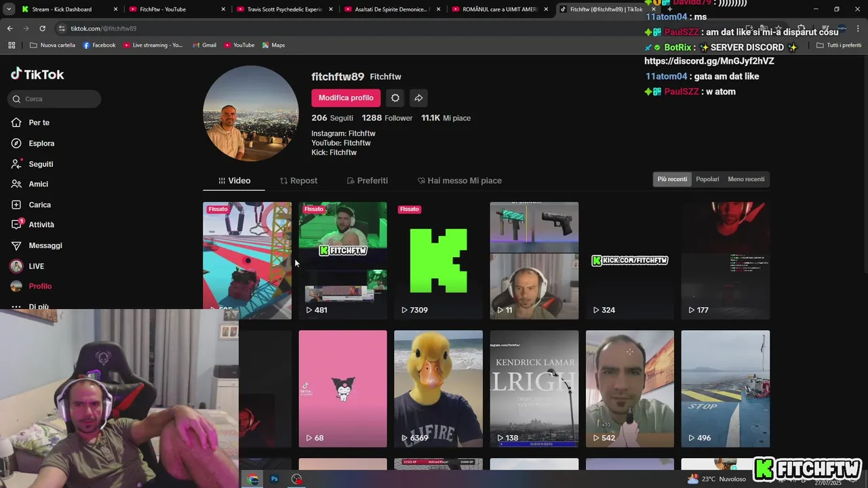Click the Cerca search field
868x488 pixels.
pos(55,99)
